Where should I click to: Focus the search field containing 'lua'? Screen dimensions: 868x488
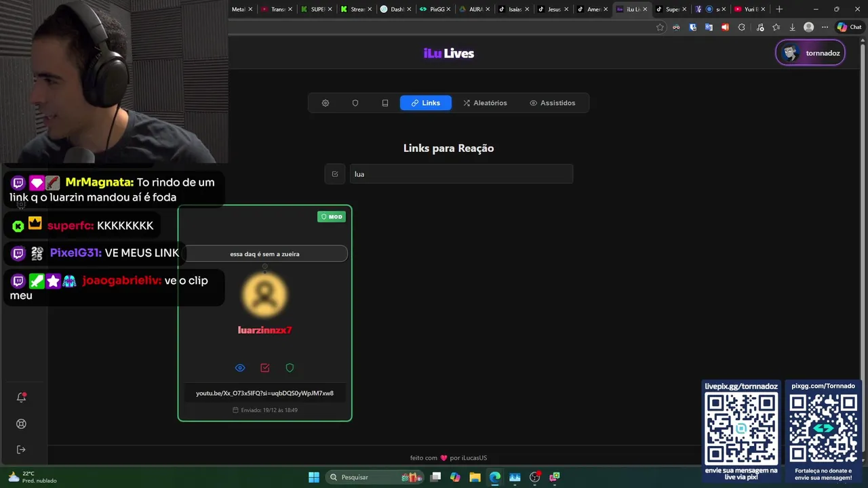click(x=461, y=174)
